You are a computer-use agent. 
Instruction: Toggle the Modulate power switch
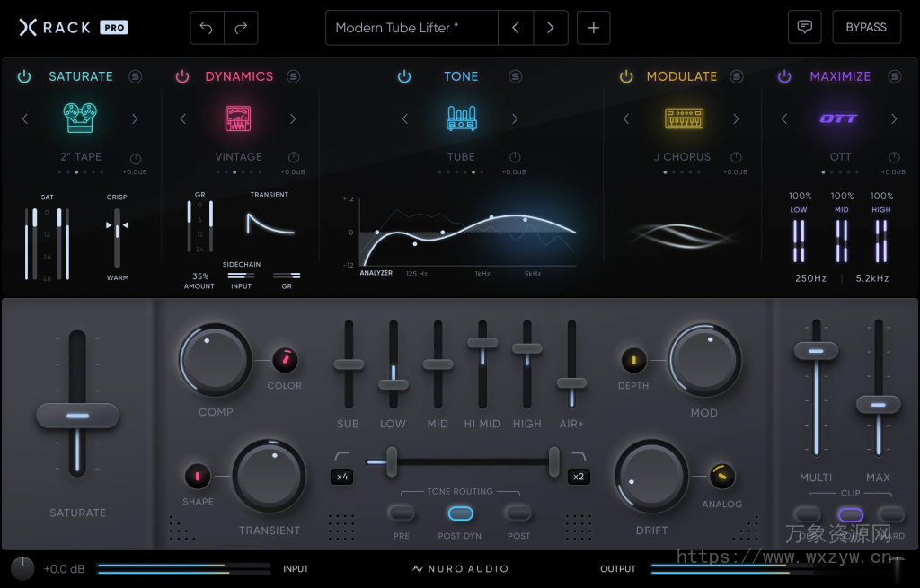coord(626,76)
